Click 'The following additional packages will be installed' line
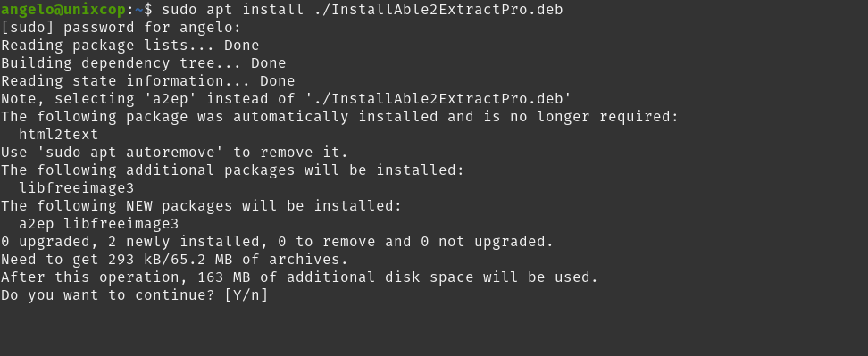This screenshot has height=356, width=868. [x=232, y=170]
